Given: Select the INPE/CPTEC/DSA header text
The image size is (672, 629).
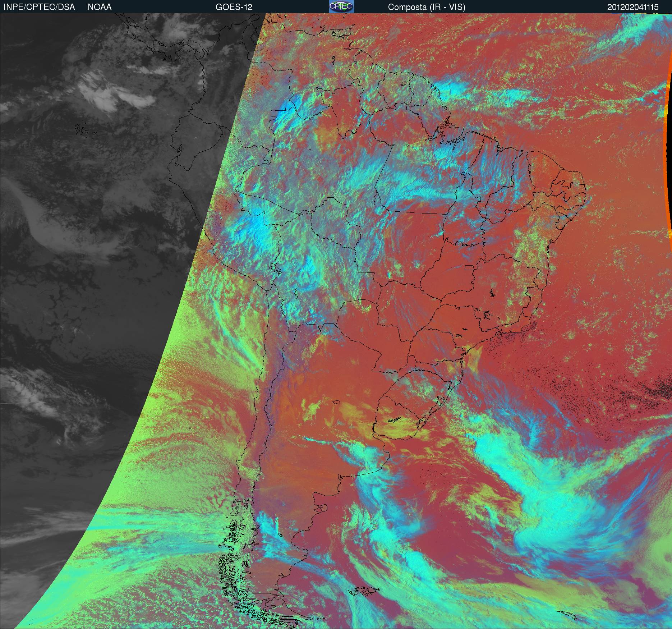Looking at the screenshot, I should [x=39, y=7].
